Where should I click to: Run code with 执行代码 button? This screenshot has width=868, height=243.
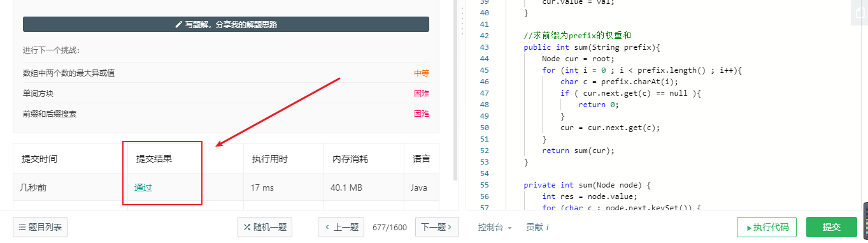[x=767, y=227]
